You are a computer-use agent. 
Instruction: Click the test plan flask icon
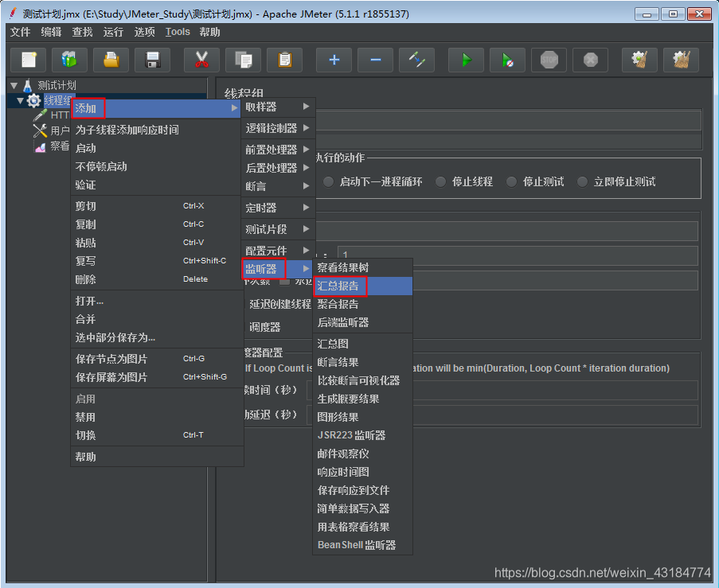[28, 85]
